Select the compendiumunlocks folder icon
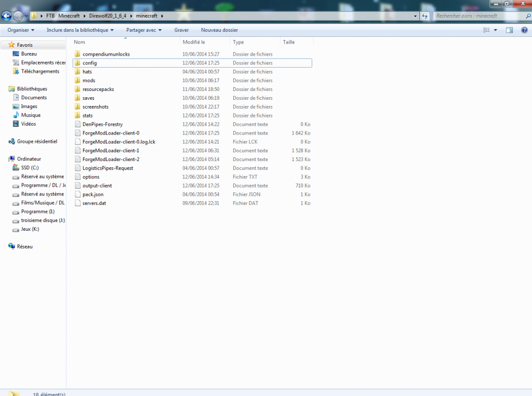The height and width of the screenshot is (396, 532). pyautogui.click(x=78, y=54)
